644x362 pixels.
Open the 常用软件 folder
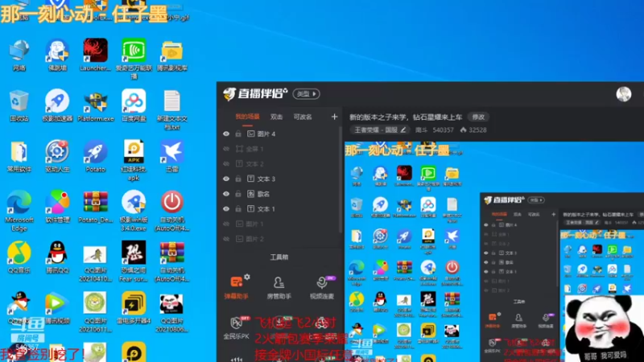[19, 156]
